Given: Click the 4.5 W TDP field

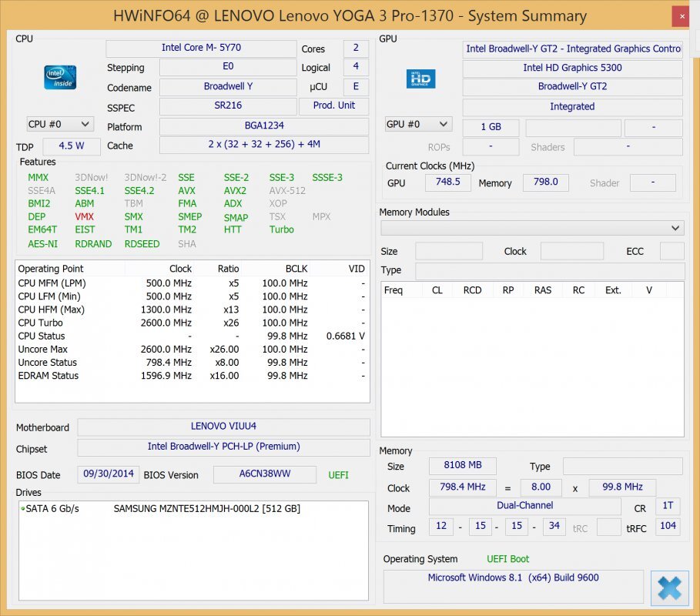Looking at the screenshot, I should [x=71, y=146].
